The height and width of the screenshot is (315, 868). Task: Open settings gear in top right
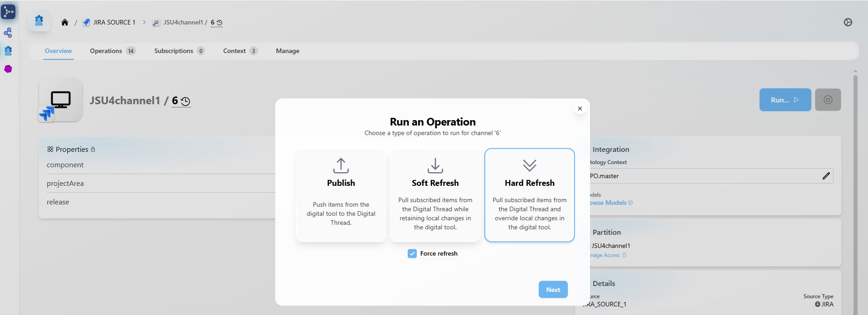click(x=848, y=22)
